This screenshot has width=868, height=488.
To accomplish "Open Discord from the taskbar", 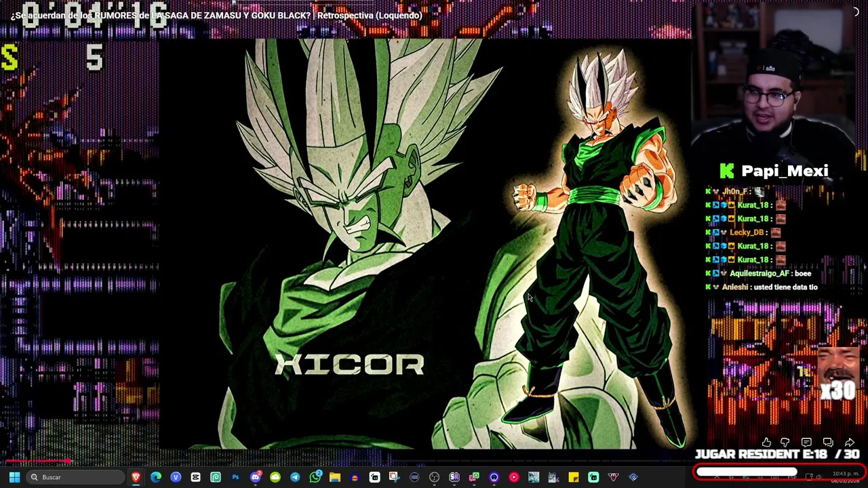I will (x=256, y=477).
